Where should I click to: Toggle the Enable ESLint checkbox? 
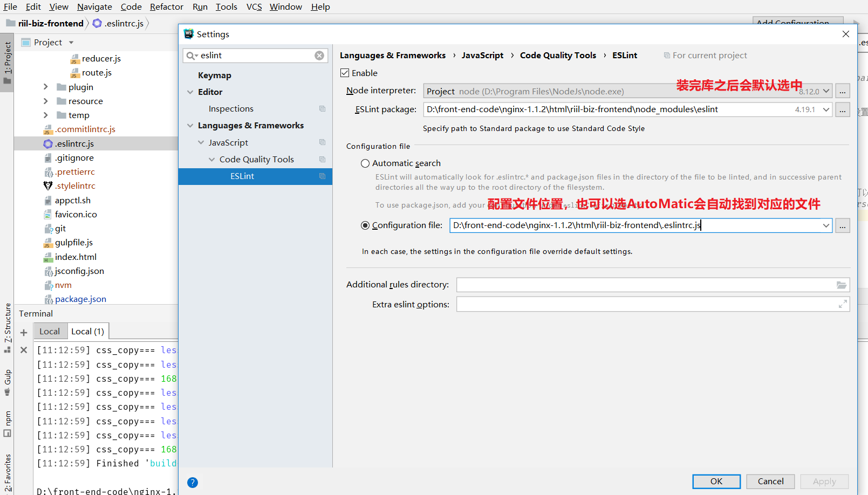(345, 73)
